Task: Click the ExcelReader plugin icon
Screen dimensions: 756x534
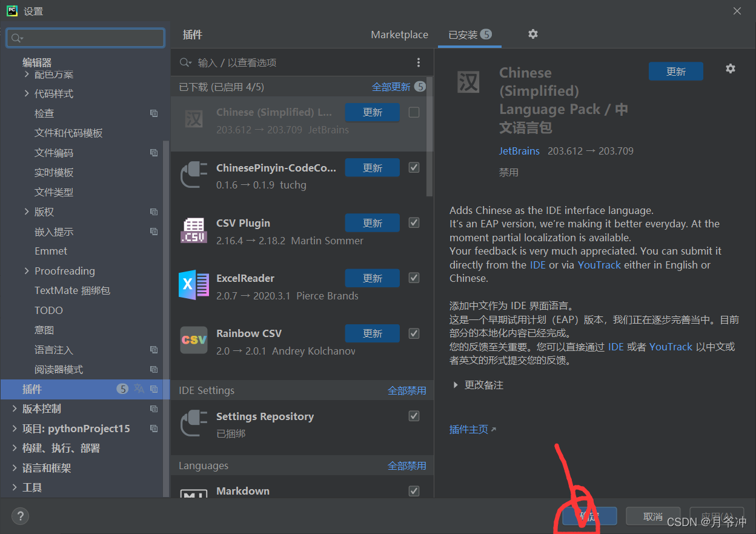Action: tap(194, 285)
